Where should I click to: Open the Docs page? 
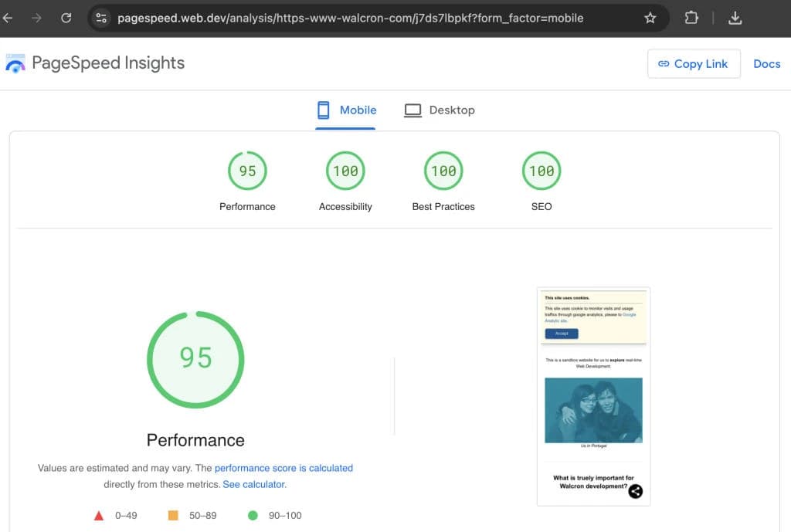click(767, 63)
